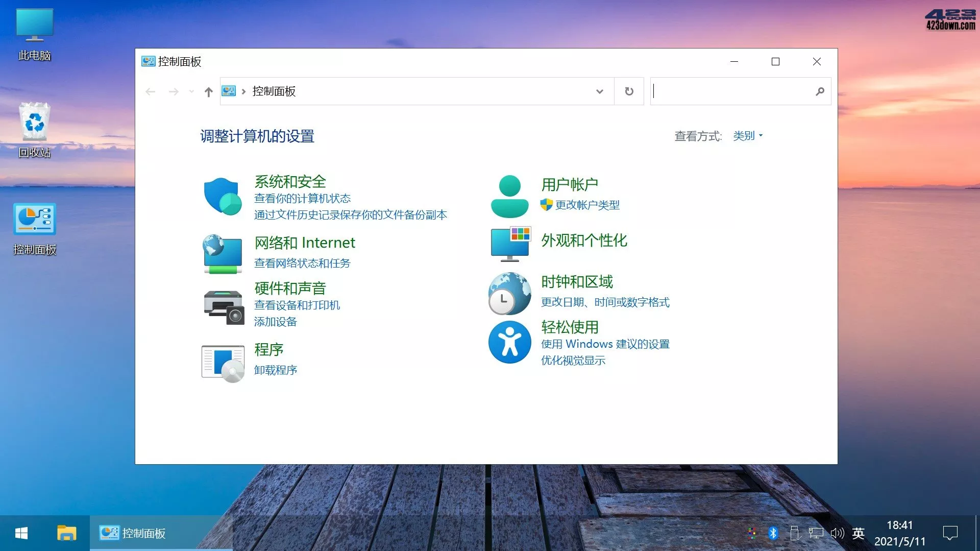980x551 pixels.
Task: Open the 轻松使用 accessibility icon
Action: coord(509,342)
